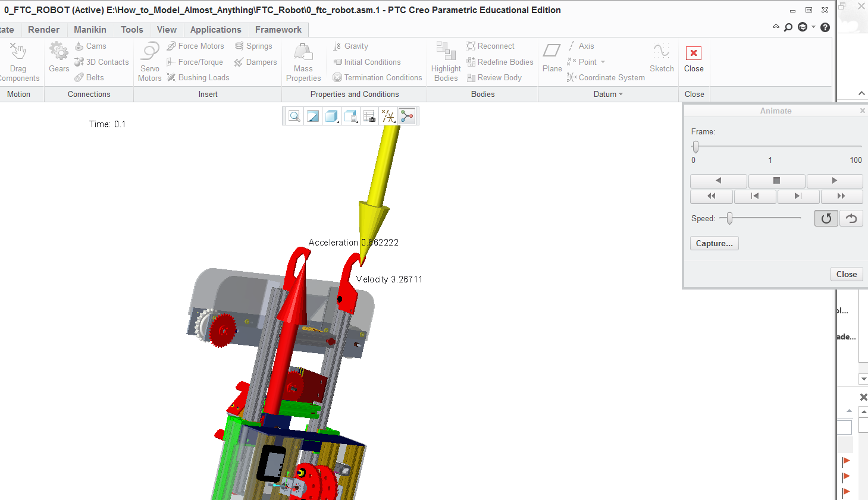Adjust the Speed slider handle
This screenshot has width=868, height=500.
(x=729, y=218)
